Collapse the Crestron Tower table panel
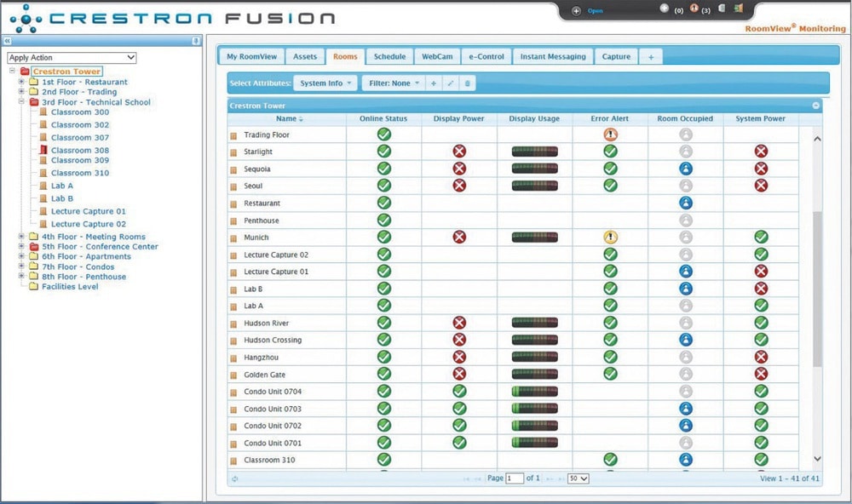 [815, 106]
